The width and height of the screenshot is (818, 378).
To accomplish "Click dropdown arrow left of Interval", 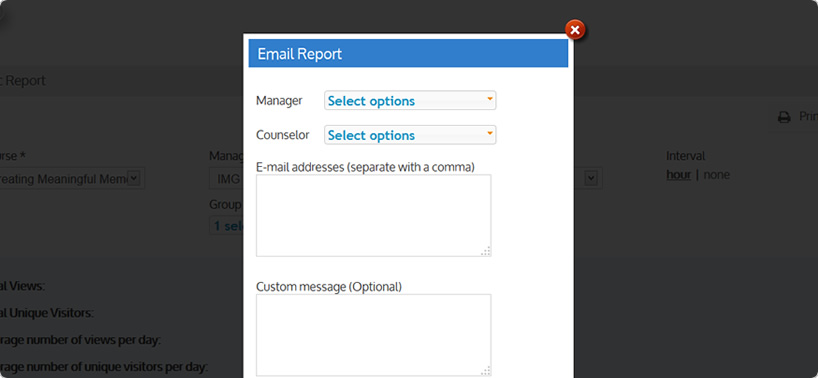I will [590, 178].
